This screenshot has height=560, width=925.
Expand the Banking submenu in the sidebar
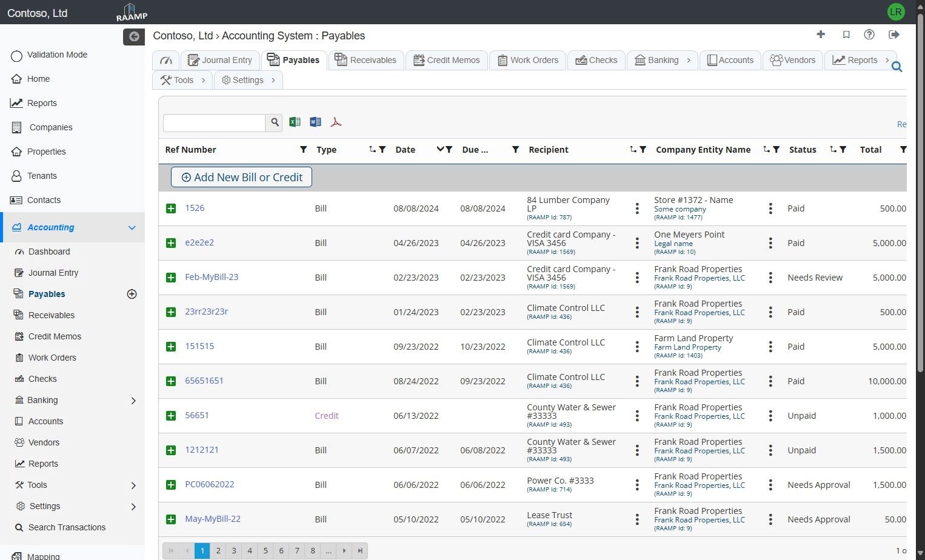(133, 401)
